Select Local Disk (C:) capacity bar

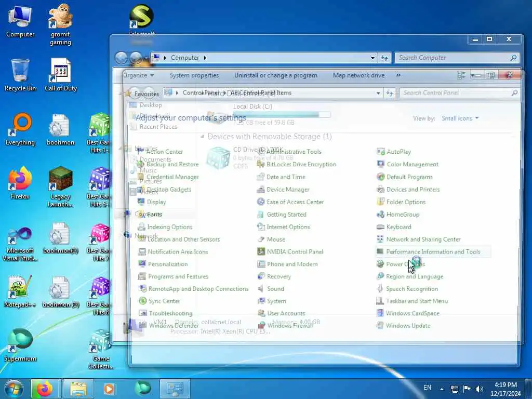[282, 115]
